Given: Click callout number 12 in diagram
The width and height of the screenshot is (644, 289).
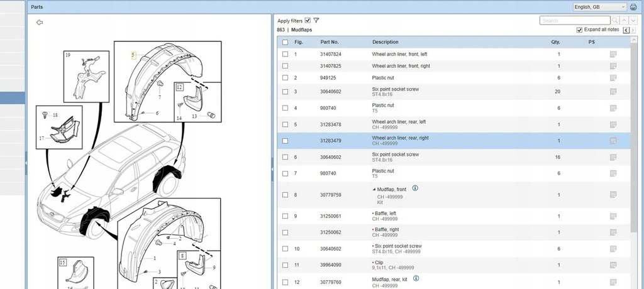Looking at the screenshot, I should coord(179,87).
